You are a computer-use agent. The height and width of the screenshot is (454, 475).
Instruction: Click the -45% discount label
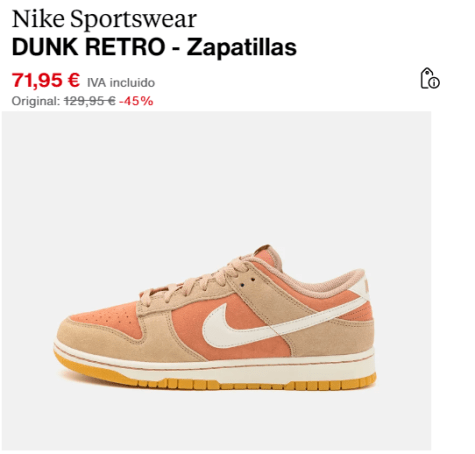(136, 101)
